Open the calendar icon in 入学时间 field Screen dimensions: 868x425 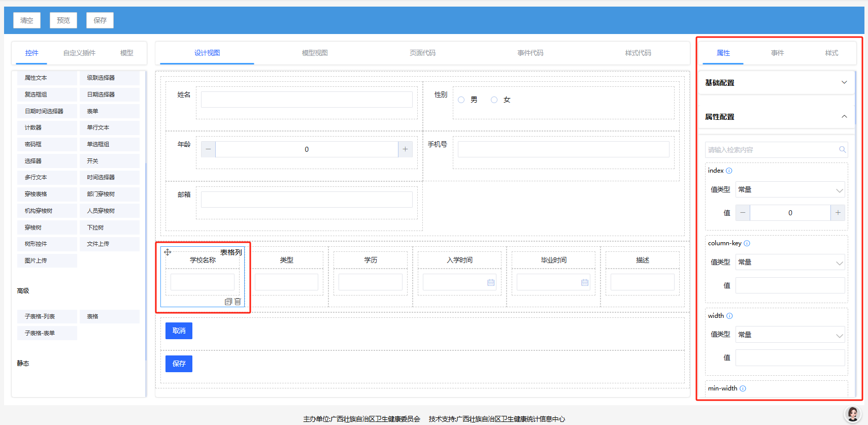tap(490, 282)
